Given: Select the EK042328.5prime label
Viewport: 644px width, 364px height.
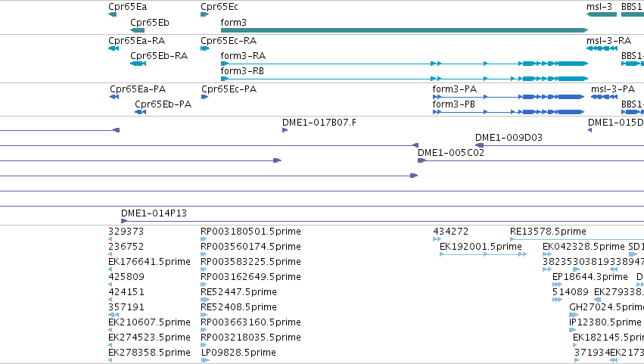Looking at the screenshot, I should coord(583,247).
